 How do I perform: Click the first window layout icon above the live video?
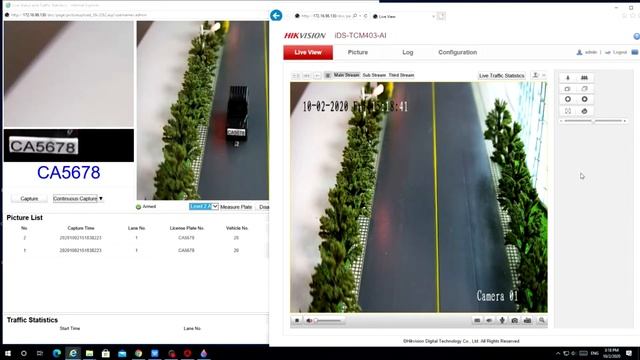296,76
